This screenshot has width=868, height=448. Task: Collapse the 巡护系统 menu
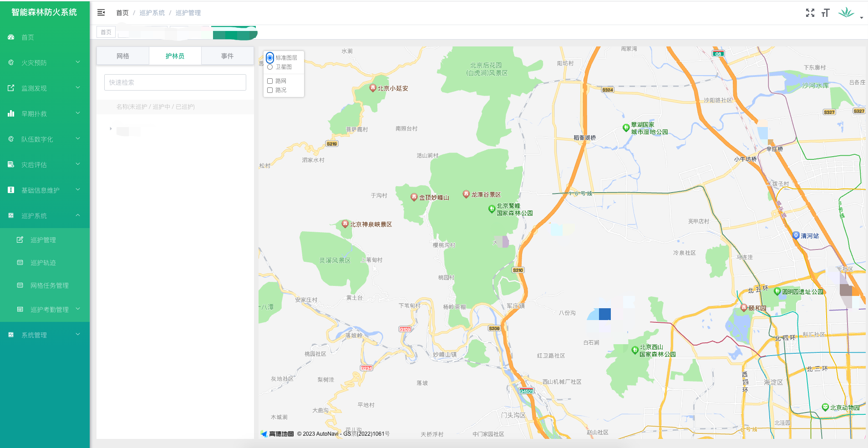click(78, 215)
